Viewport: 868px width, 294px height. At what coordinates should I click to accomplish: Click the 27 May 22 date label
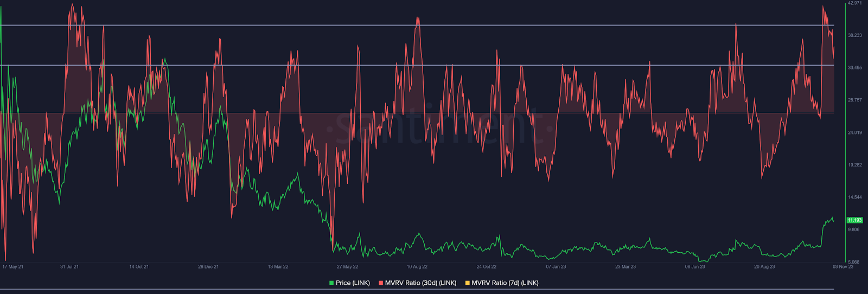pos(348,267)
